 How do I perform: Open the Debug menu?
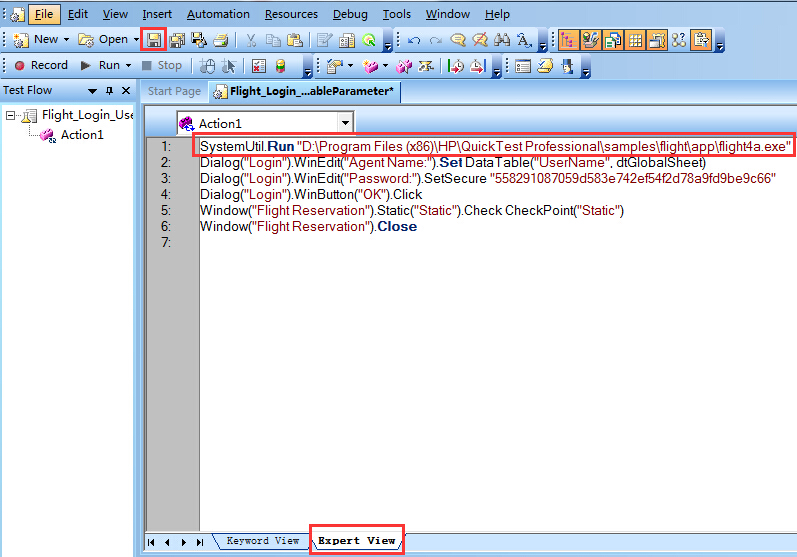(350, 14)
